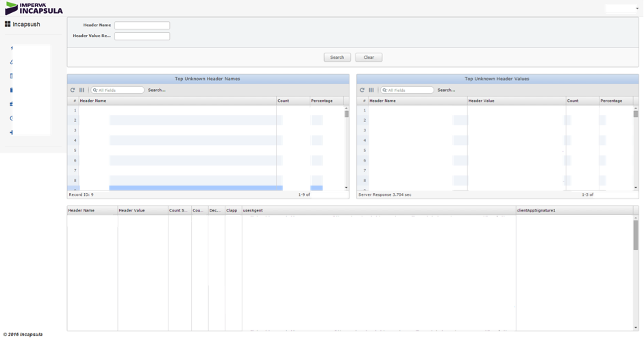644x341 pixels.
Task: Sort Header Values grid by Percentage column
Action: pyautogui.click(x=616, y=101)
